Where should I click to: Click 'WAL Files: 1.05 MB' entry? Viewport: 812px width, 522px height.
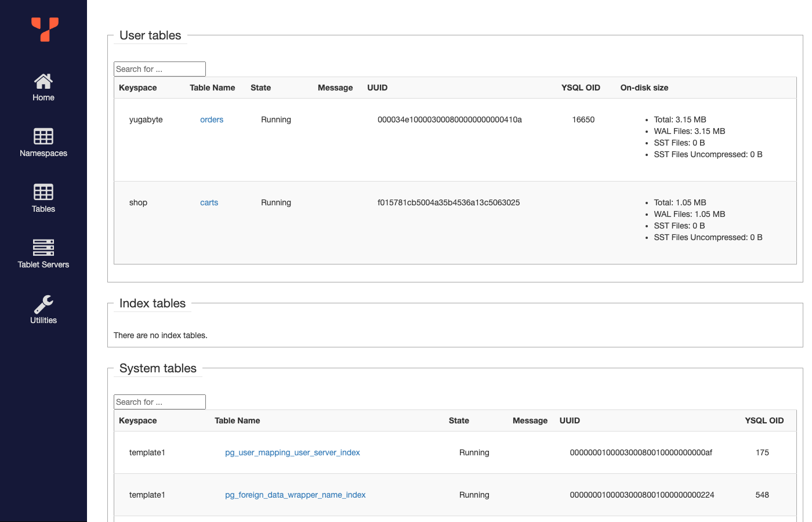point(690,214)
